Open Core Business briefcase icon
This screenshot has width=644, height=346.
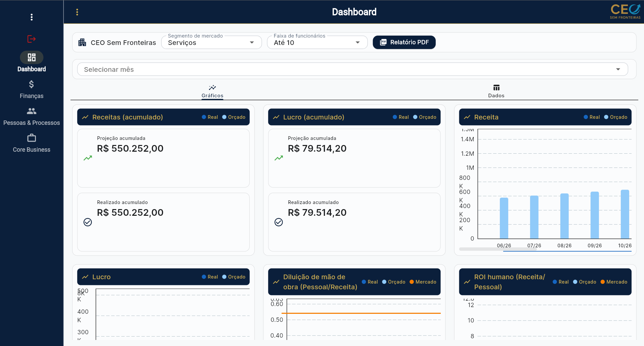32,138
